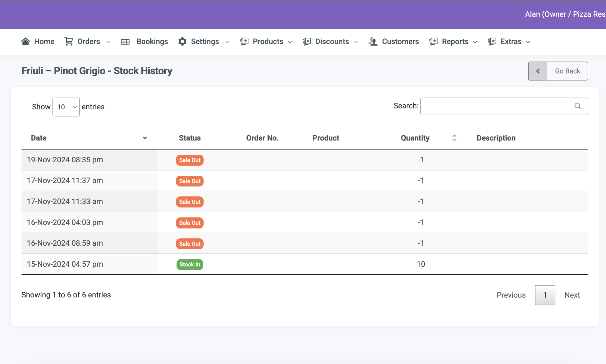This screenshot has height=364, width=606.
Task: Select page 1 pagination button
Action: click(544, 295)
